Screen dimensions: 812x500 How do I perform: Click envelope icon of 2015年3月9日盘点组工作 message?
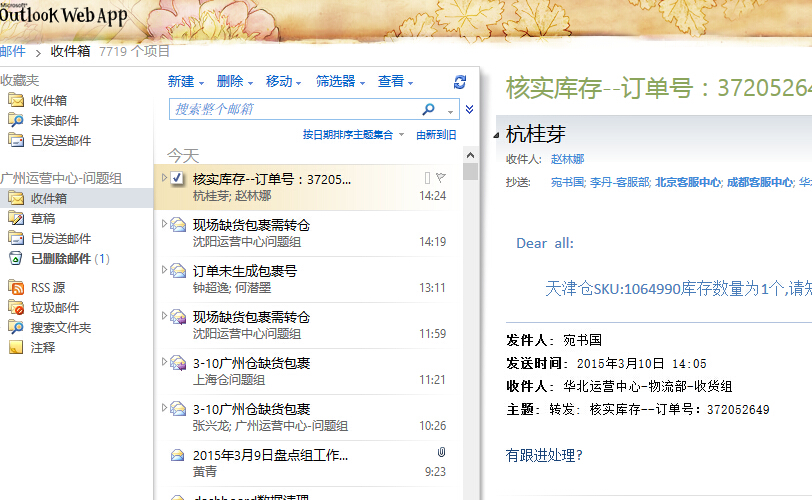pos(178,455)
